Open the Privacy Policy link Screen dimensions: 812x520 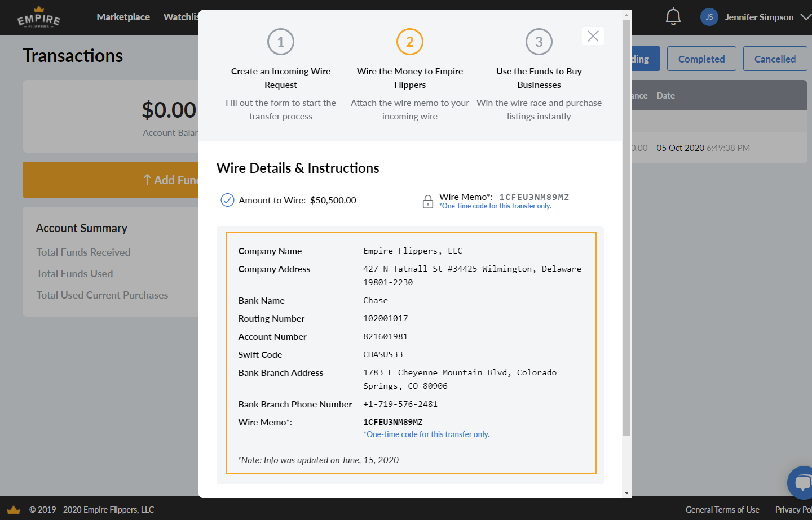(x=793, y=509)
